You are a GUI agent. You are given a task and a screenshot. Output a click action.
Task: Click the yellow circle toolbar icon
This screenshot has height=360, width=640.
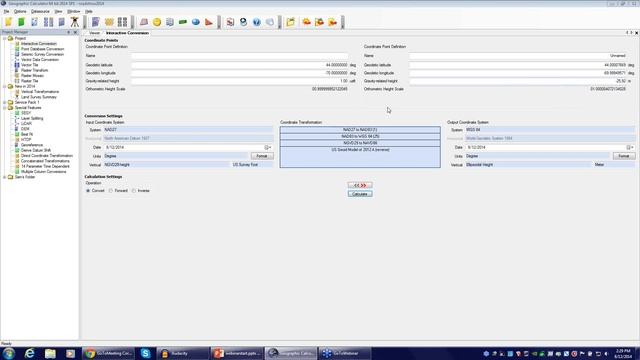click(157, 22)
